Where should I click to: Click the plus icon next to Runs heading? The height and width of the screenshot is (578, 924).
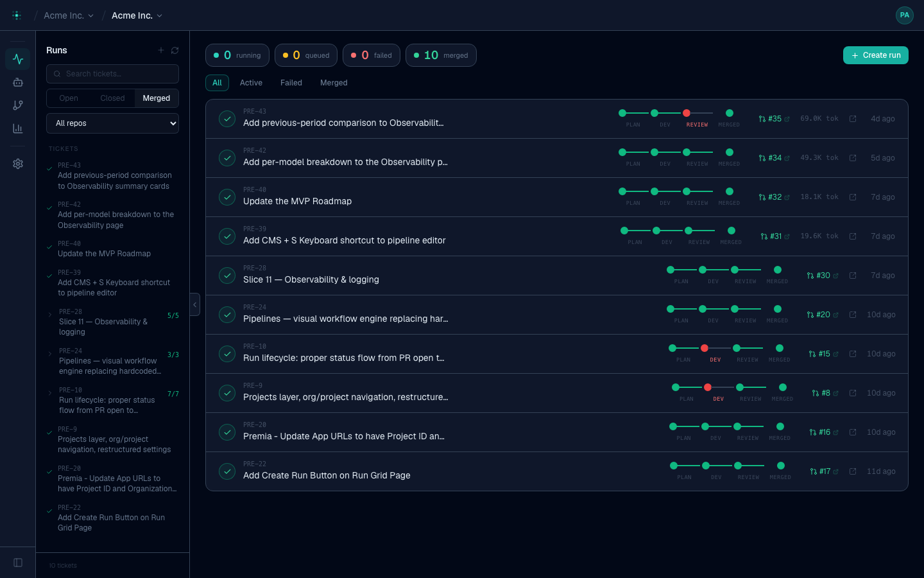161,50
